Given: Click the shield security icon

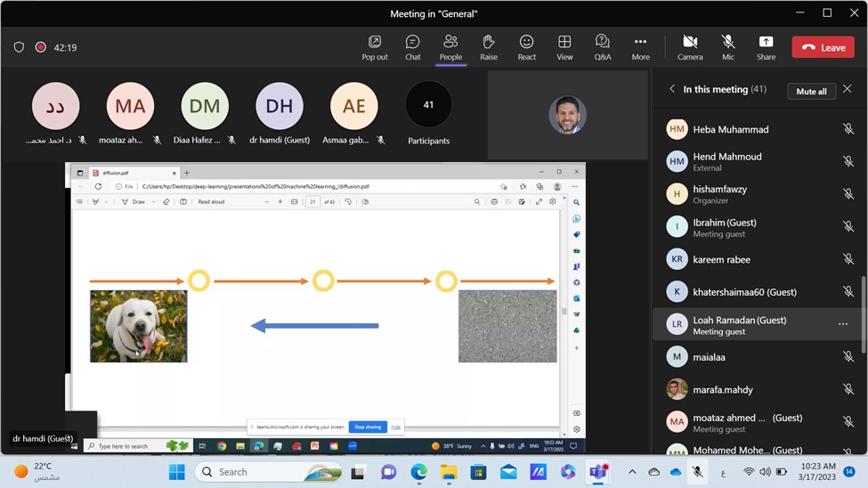Looking at the screenshot, I should tap(19, 47).
